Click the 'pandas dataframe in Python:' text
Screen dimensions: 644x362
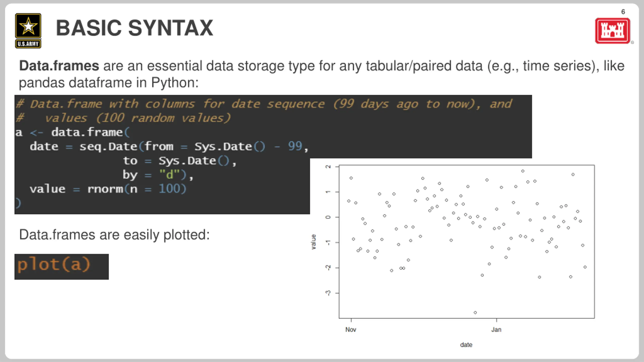pyautogui.click(x=109, y=83)
